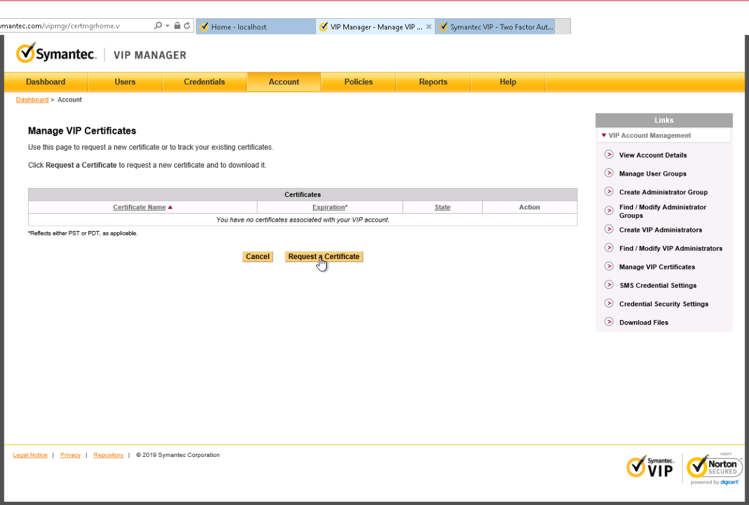The height and width of the screenshot is (505, 749).
Task: Sort the table by Expiration column
Action: [329, 207]
